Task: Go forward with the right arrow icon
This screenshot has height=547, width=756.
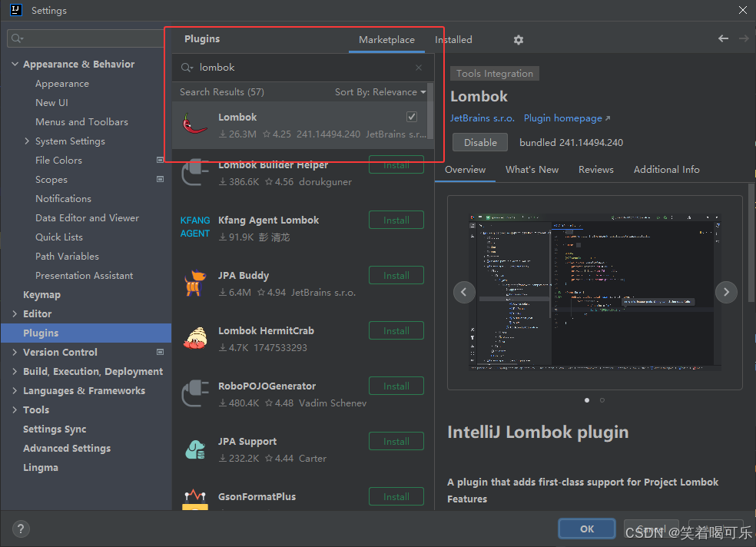Action: 744,38
